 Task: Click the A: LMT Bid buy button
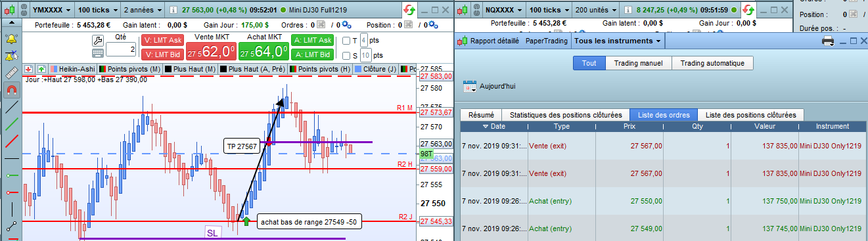tap(313, 54)
